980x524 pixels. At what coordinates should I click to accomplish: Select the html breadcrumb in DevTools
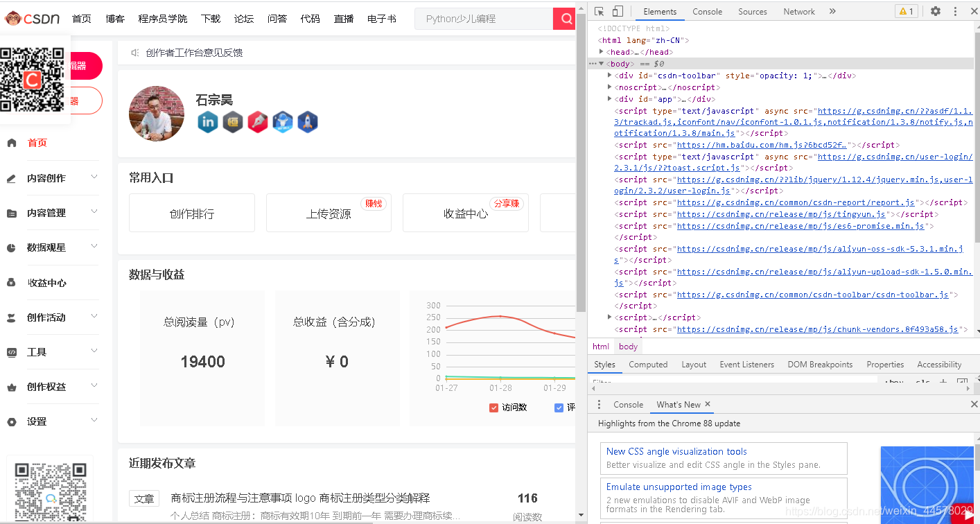pyautogui.click(x=601, y=347)
